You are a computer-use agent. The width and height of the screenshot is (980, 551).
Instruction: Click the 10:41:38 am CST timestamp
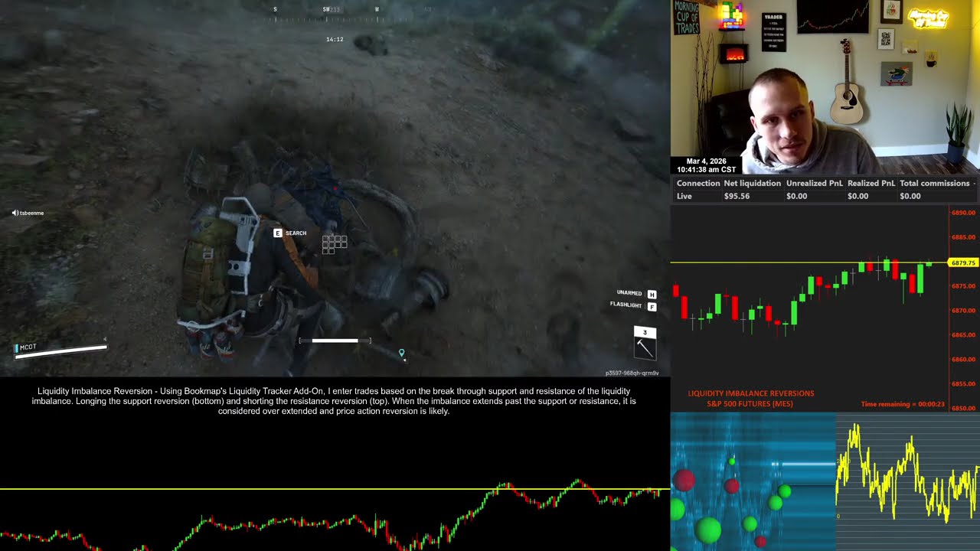point(706,170)
